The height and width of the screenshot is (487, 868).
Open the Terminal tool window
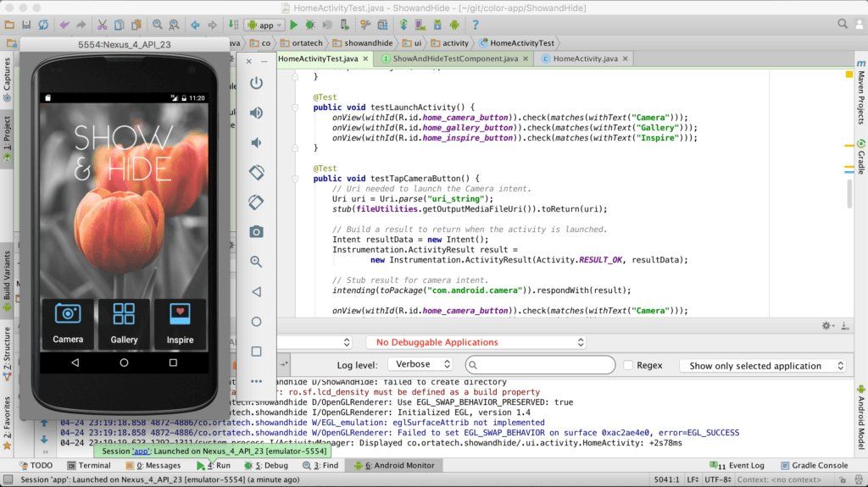[88, 465]
